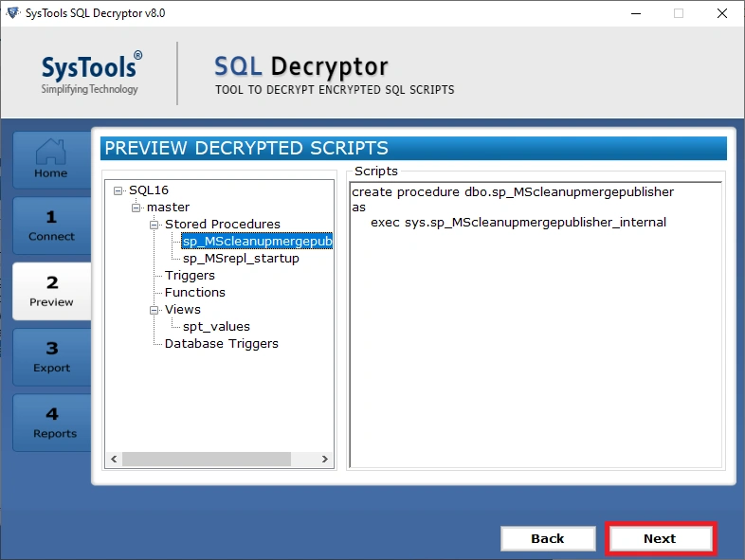Image resolution: width=745 pixels, height=560 pixels.
Task: Collapse the Views node
Action: click(x=154, y=310)
